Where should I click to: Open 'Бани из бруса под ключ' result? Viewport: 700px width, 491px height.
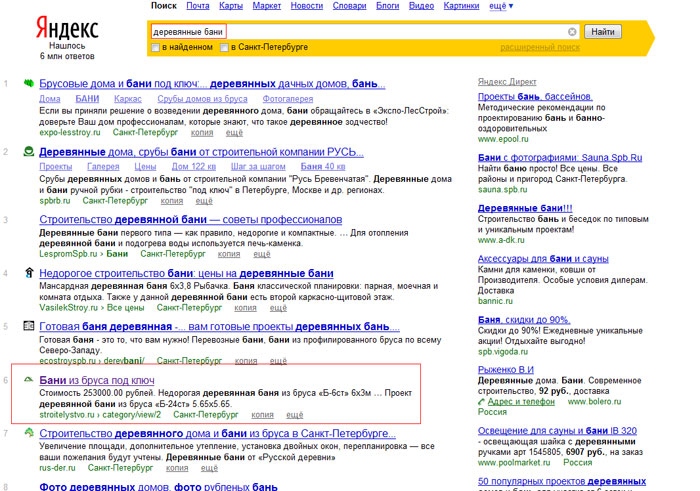click(97, 380)
